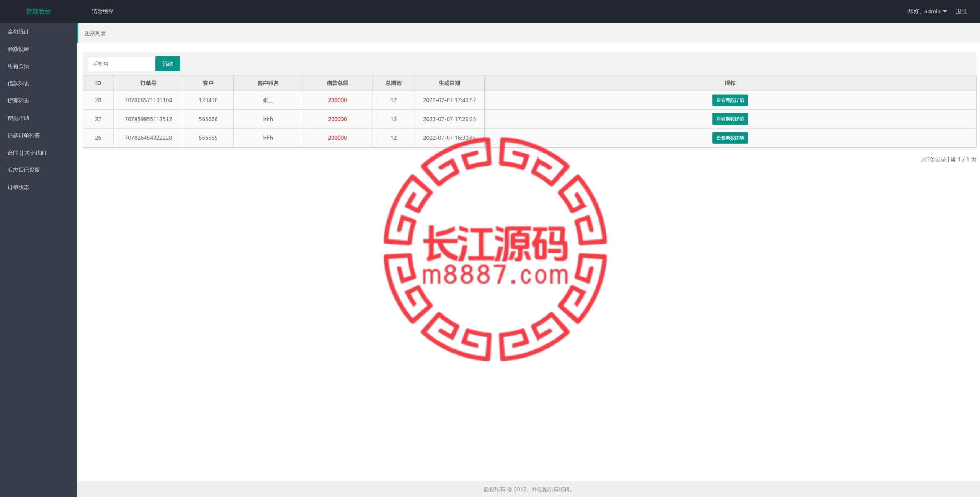The image size is (980, 497).
Task: Click loan amount 200000 in row 26
Action: (337, 138)
